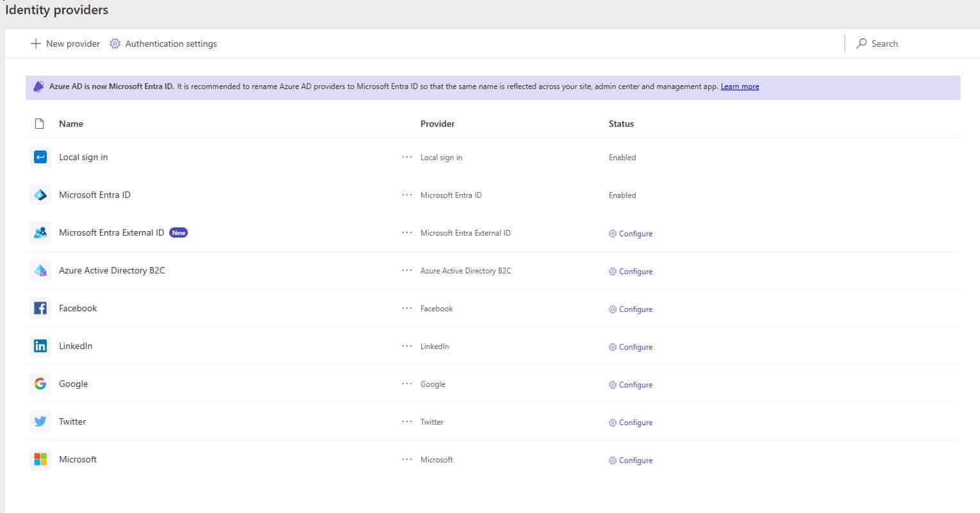Screen dimensions: 980x513
Task: Click the Provider column header
Action: (x=438, y=124)
